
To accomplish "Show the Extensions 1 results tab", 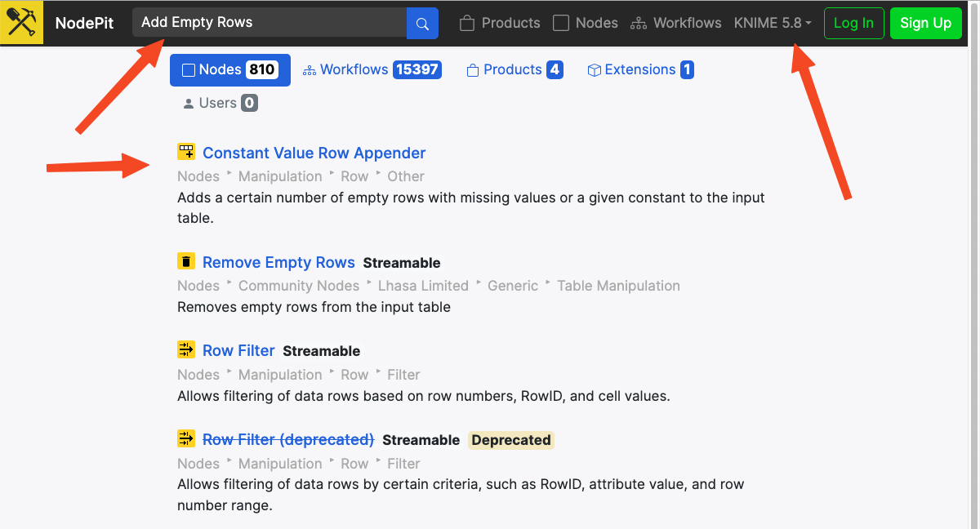I will click(x=640, y=70).
